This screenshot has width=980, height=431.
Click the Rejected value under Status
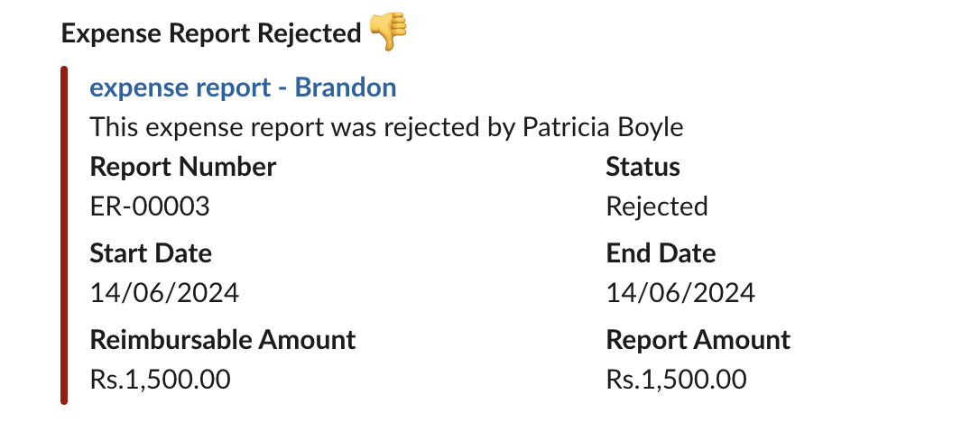pos(656,206)
